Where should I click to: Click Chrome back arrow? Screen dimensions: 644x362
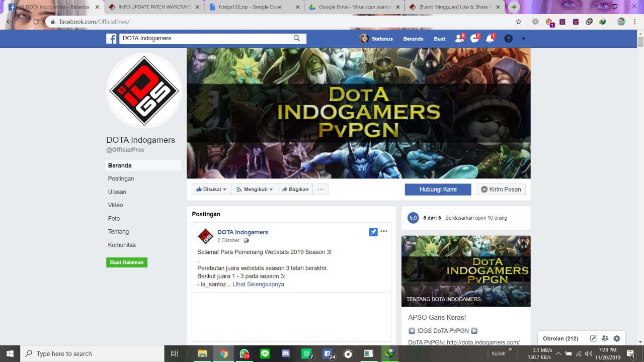(9, 22)
